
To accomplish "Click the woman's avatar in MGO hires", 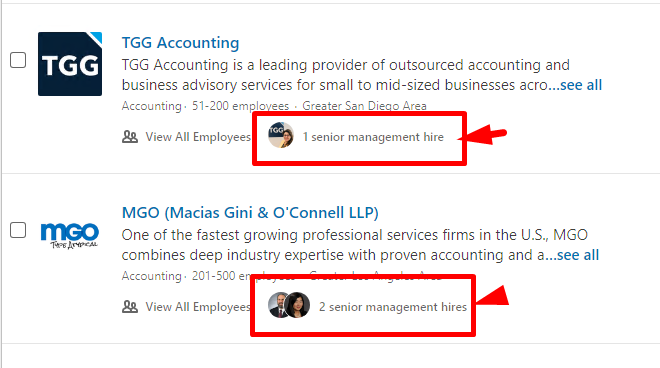I will (x=298, y=305).
